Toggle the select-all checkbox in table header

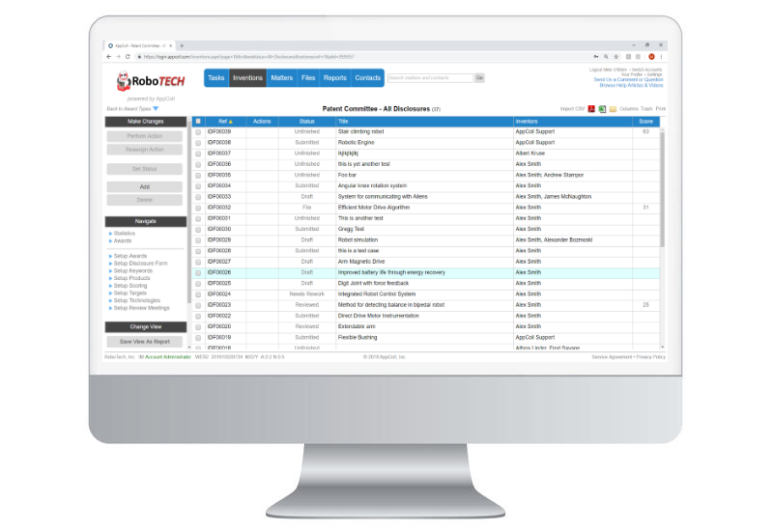(198, 121)
